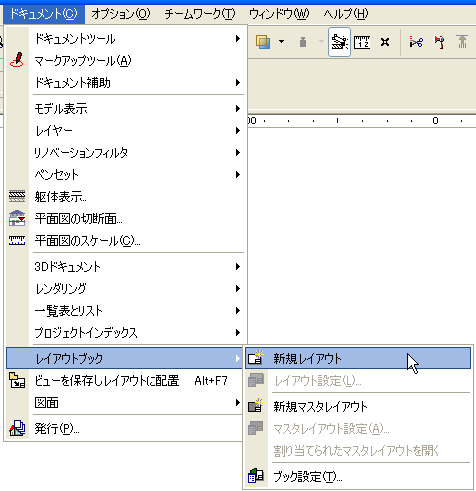
Task: Click the 発行 publish icon
Action: coord(17,428)
